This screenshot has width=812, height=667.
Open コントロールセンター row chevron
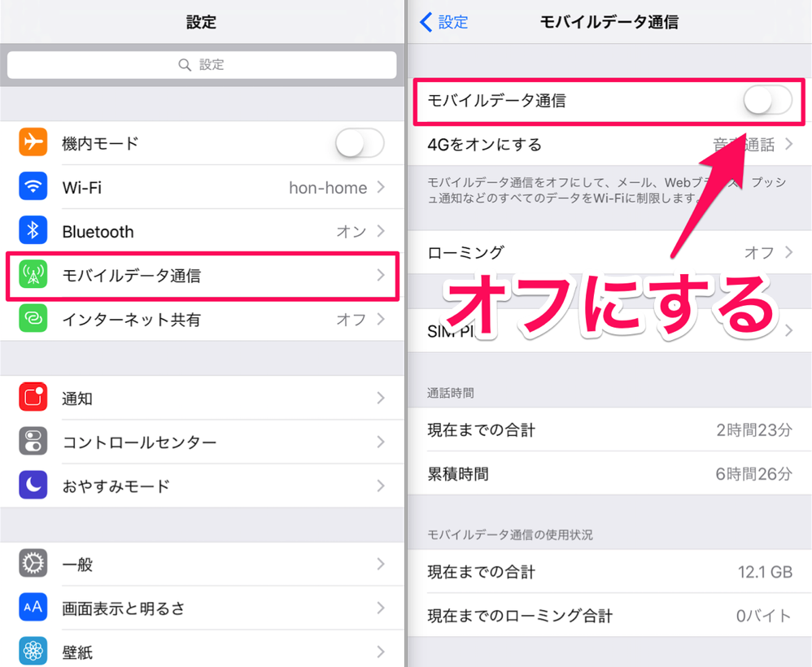[381, 442]
